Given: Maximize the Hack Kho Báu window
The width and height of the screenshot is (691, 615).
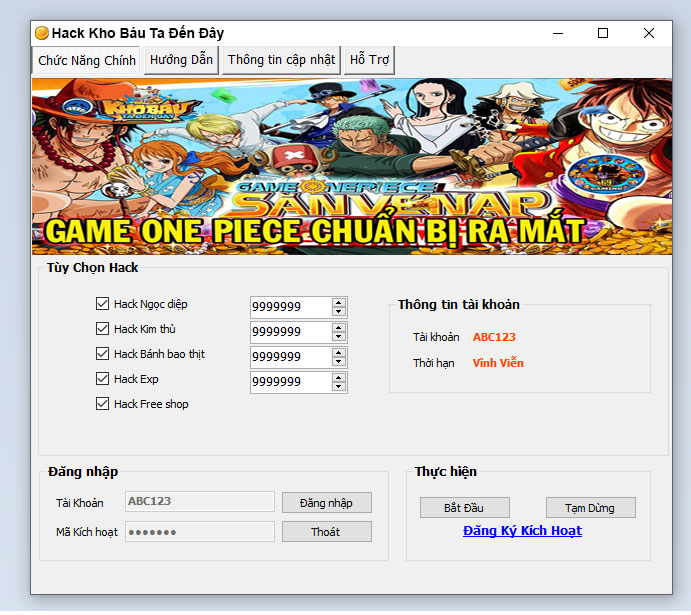Looking at the screenshot, I should (x=603, y=33).
